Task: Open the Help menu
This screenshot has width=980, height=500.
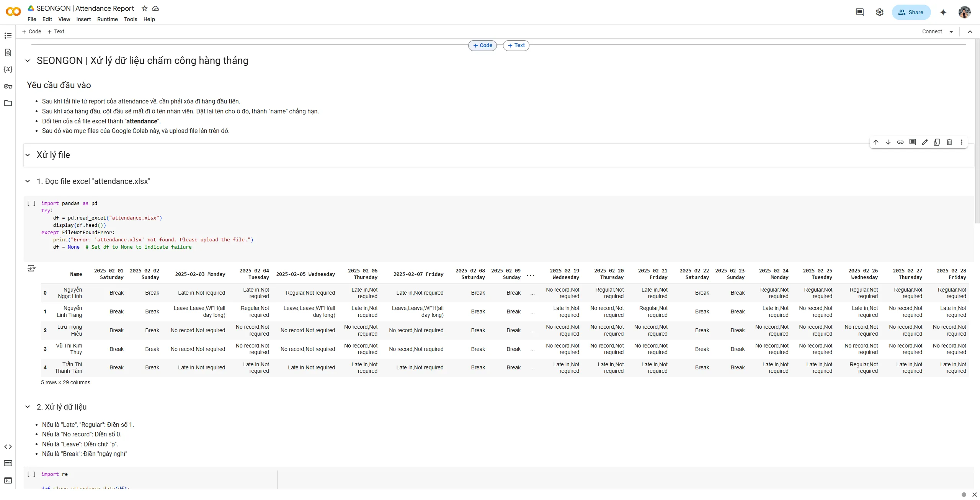Action: (x=149, y=19)
